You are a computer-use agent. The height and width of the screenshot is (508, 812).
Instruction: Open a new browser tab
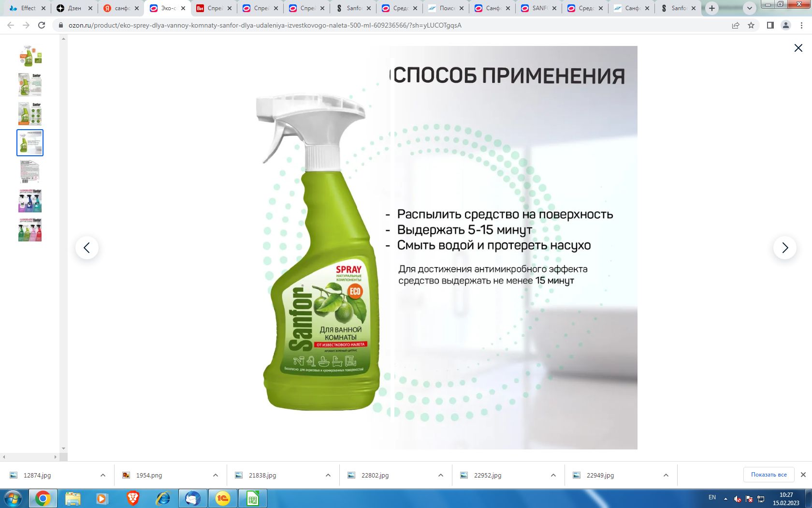coord(712,8)
